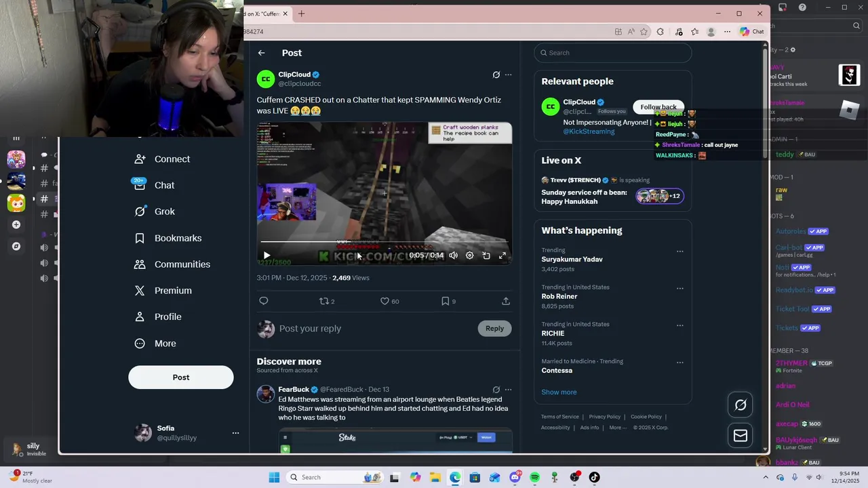The height and width of the screenshot is (488, 868).
Task: Open Edge profile avatar
Action: pos(711,32)
